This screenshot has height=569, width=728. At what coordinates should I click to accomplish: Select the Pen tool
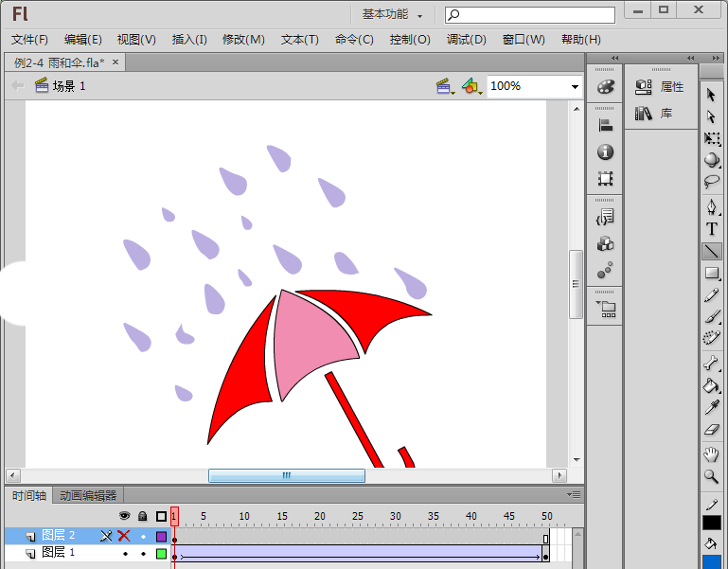point(711,206)
